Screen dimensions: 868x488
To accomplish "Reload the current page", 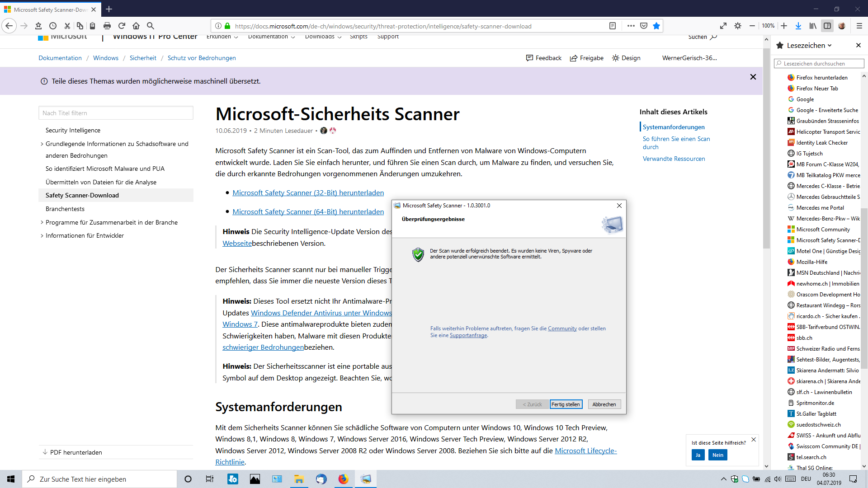I will point(122,26).
